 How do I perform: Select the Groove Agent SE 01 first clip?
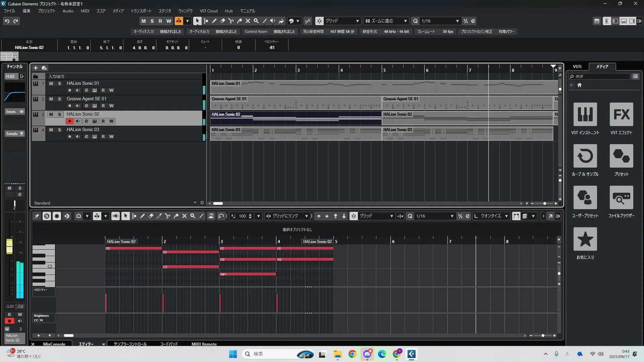click(295, 103)
